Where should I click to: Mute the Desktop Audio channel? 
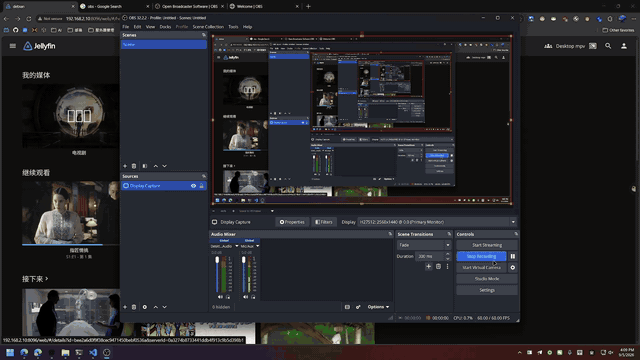click(220, 297)
